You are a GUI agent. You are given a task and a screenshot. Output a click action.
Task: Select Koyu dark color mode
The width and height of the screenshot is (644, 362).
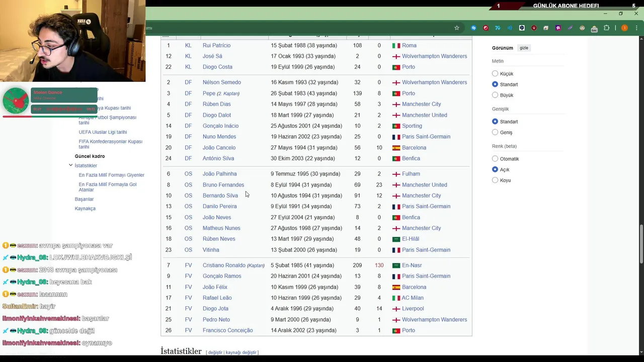(x=495, y=180)
